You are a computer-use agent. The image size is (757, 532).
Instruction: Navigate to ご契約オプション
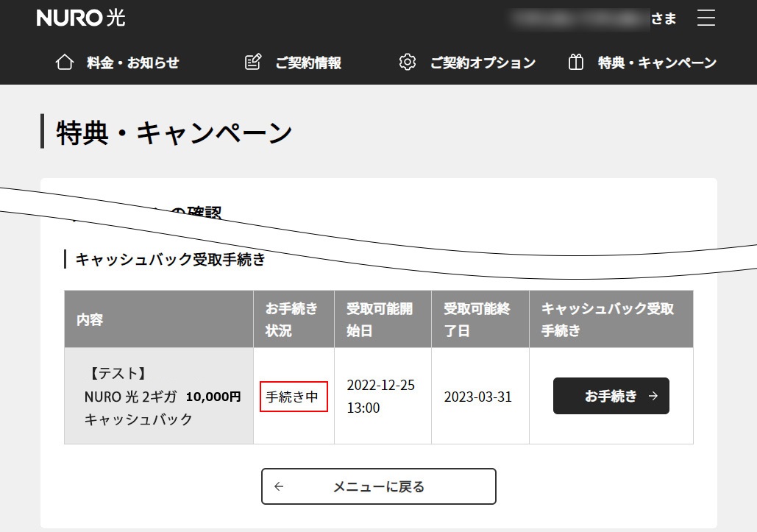click(x=483, y=63)
